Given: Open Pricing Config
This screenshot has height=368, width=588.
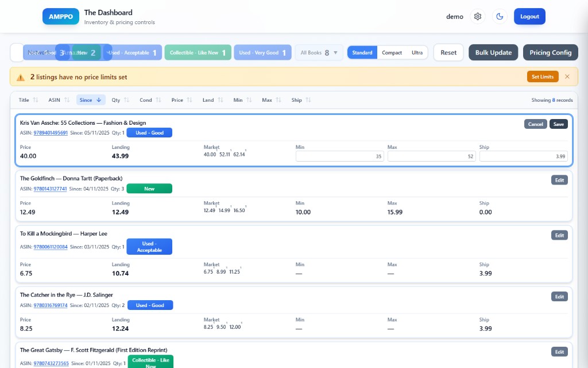Looking at the screenshot, I should coord(551,52).
